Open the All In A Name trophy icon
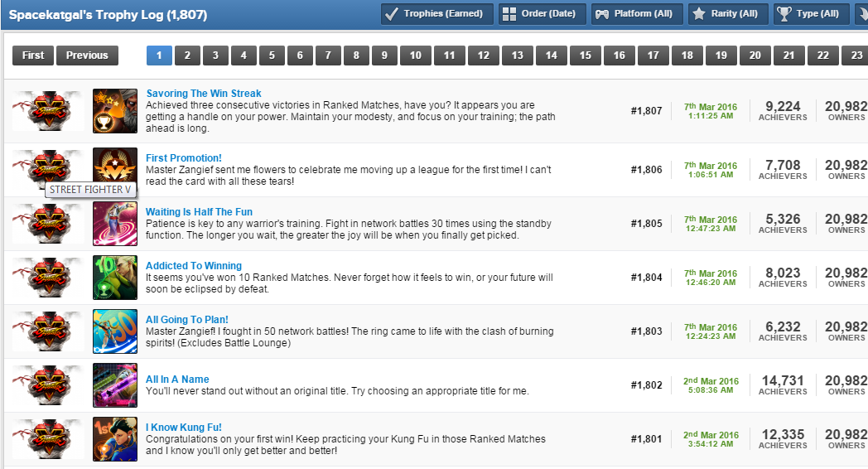868x469 pixels. pos(115,384)
